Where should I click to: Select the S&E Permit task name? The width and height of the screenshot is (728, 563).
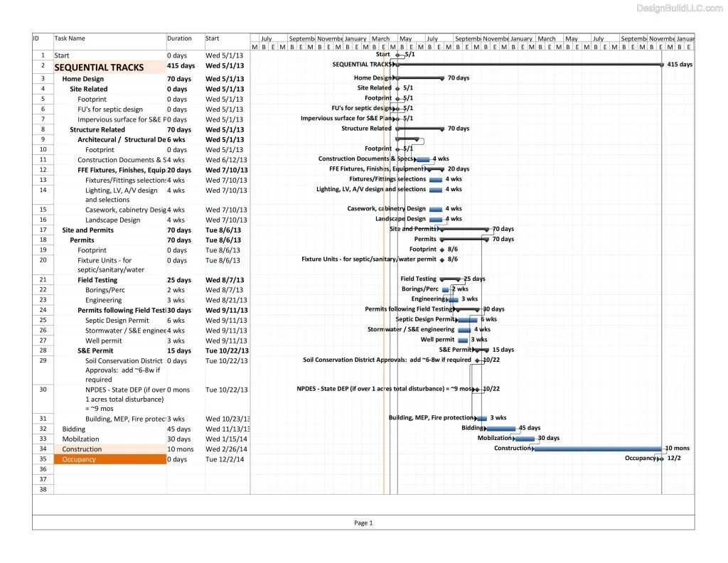(95, 351)
